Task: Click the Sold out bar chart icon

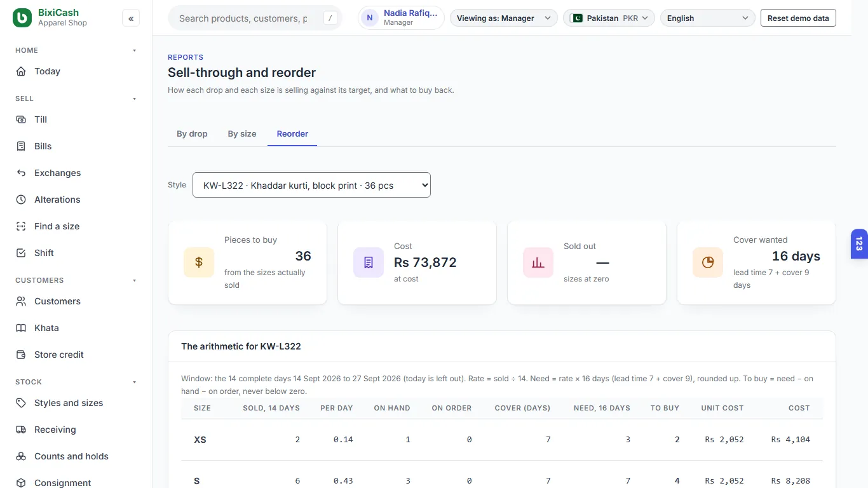Action: tap(538, 262)
